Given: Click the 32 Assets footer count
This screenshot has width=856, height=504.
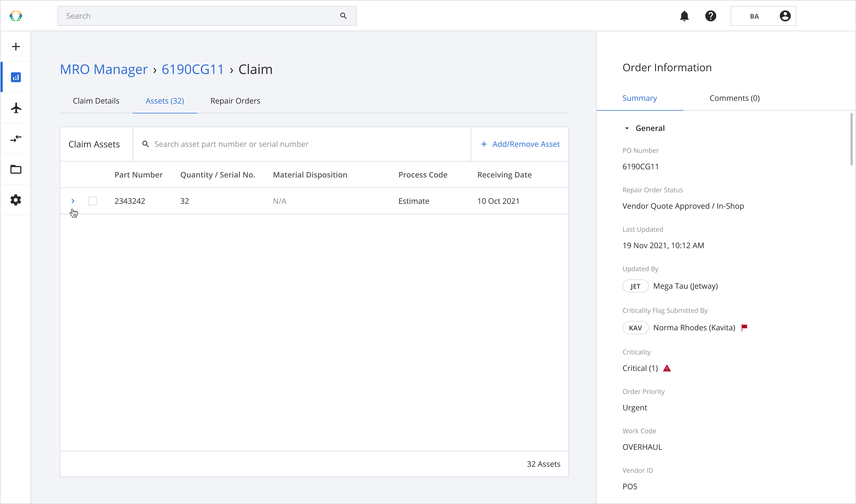Looking at the screenshot, I should click(x=543, y=464).
